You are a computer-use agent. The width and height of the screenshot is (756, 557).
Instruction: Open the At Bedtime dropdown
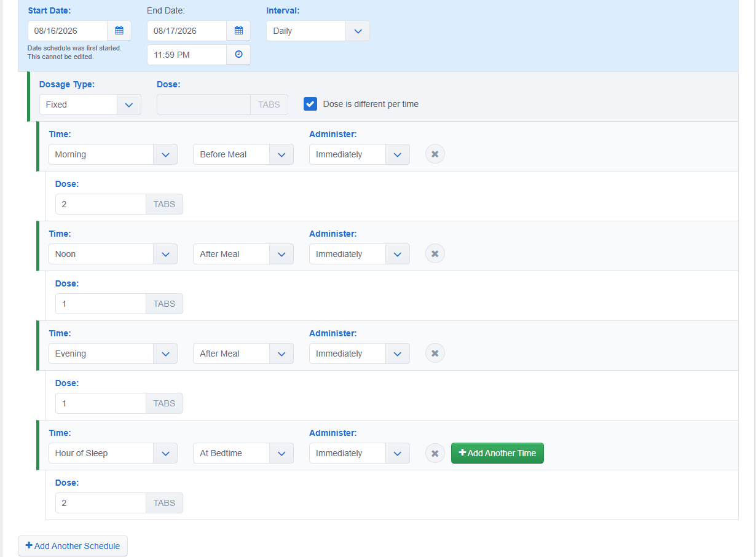tap(243, 453)
